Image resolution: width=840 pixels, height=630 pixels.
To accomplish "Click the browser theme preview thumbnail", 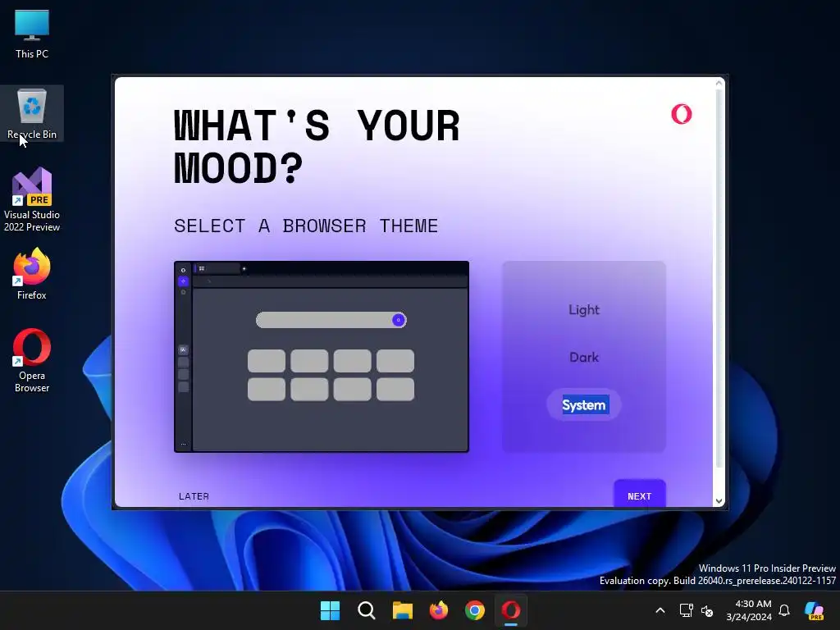I will pos(322,356).
